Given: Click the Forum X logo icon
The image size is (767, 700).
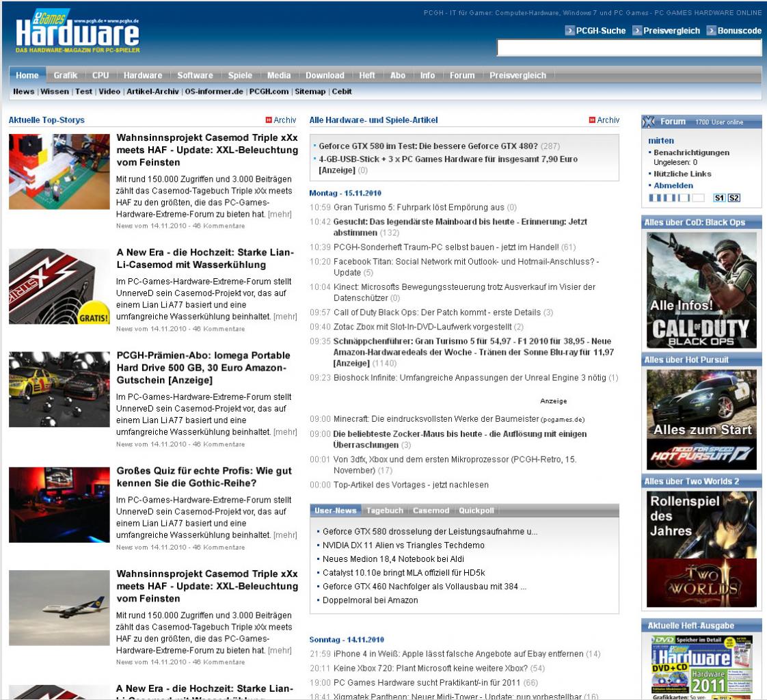Looking at the screenshot, I should pyautogui.click(x=649, y=122).
